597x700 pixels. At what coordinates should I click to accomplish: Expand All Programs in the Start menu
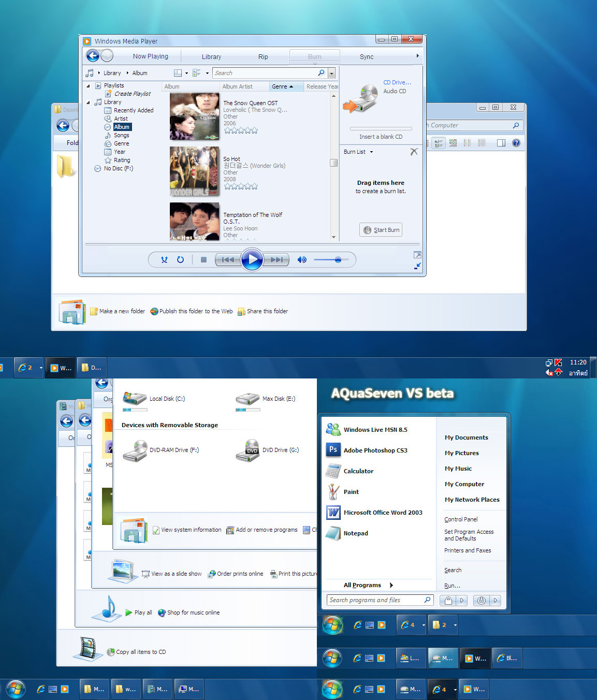pyautogui.click(x=368, y=585)
